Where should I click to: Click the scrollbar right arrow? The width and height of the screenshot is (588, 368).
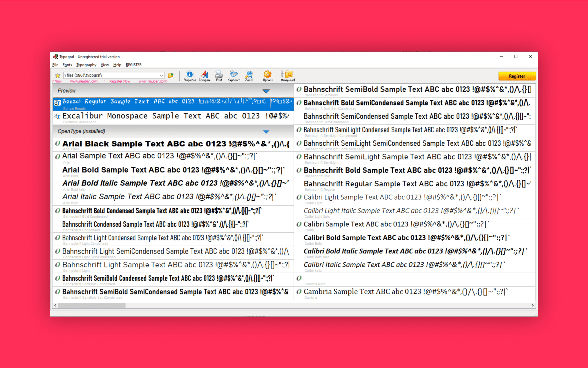tap(533, 305)
